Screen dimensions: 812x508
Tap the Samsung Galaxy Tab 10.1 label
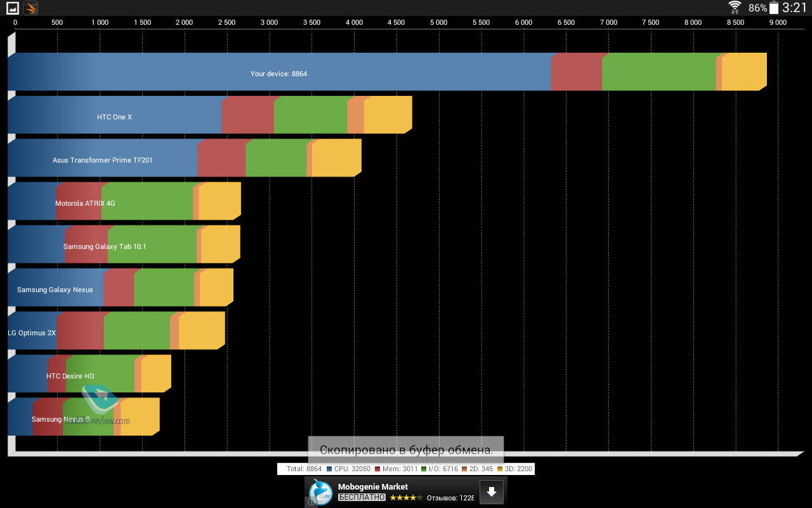105,247
